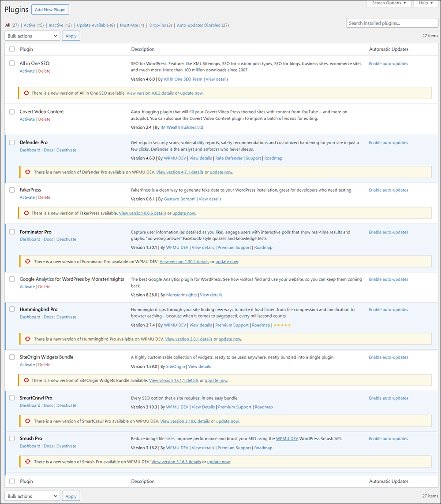Activate the All in One SEO plugin

pyautogui.click(x=27, y=71)
